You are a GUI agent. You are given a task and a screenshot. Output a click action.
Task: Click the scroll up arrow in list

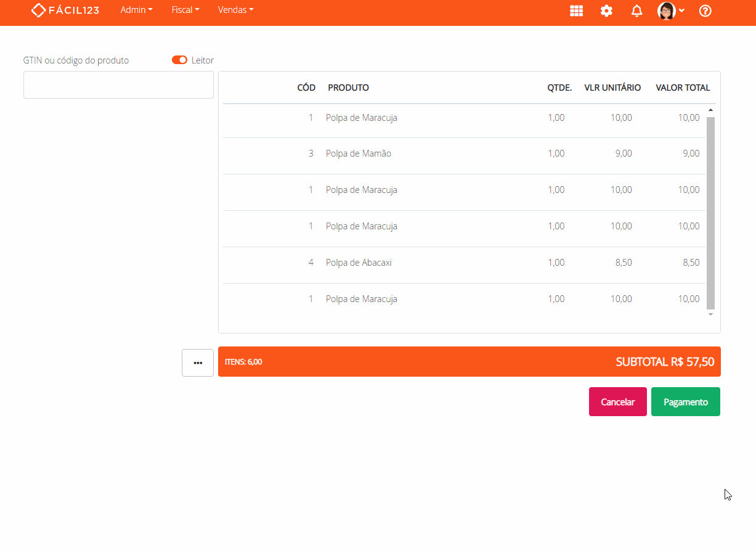[x=710, y=110]
